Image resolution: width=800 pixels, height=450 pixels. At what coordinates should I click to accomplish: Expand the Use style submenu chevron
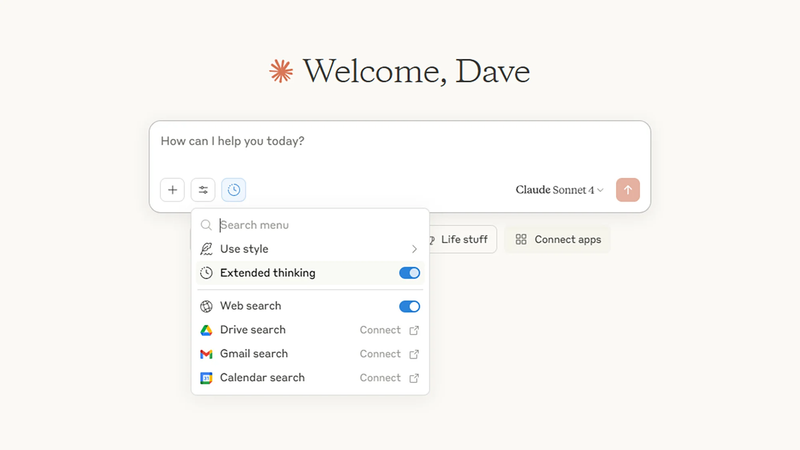[414, 249]
